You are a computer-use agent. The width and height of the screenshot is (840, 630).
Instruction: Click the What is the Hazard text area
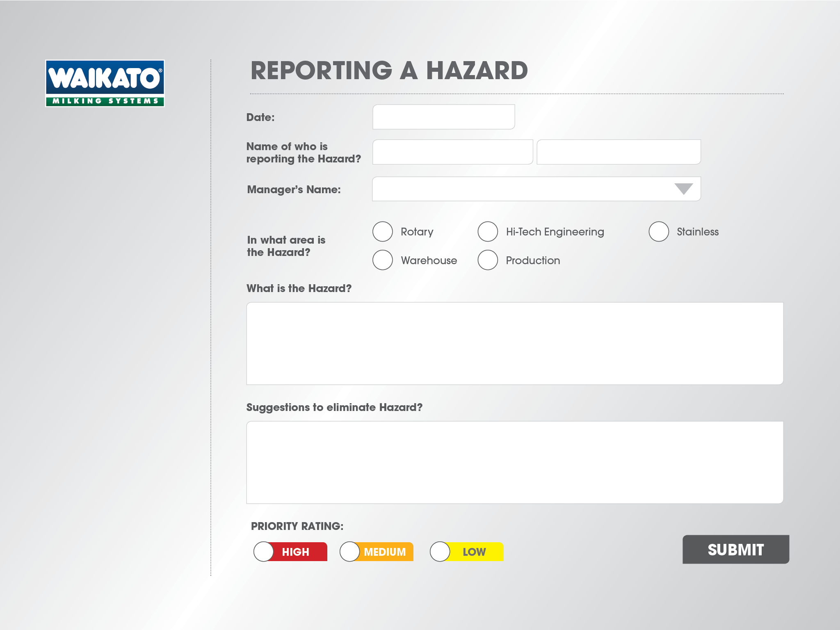point(515,343)
